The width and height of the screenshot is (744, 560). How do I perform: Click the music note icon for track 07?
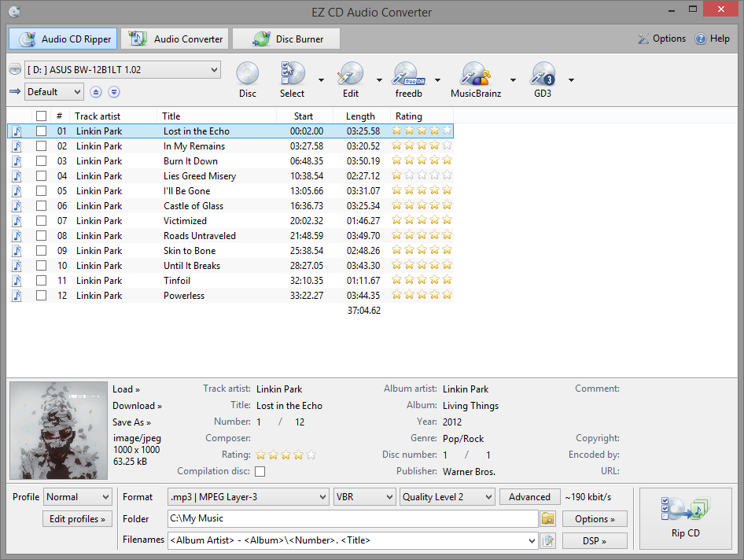[17, 221]
